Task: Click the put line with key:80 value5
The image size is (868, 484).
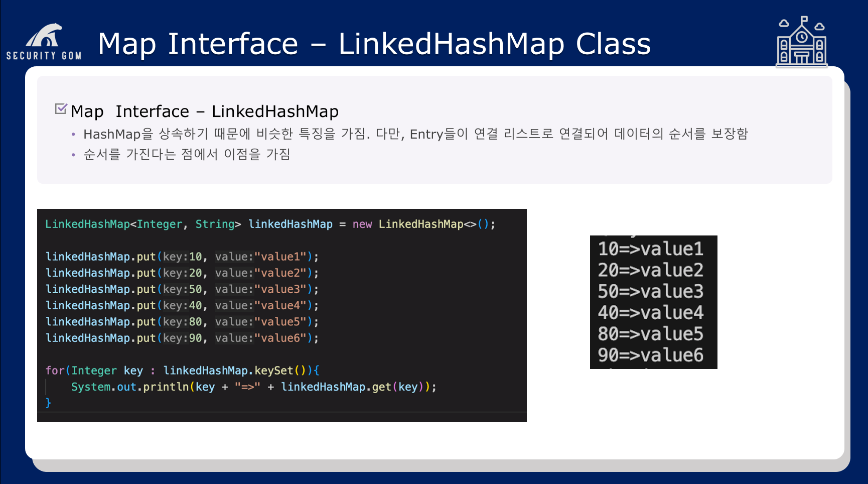Action: pyautogui.click(x=182, y=322)
